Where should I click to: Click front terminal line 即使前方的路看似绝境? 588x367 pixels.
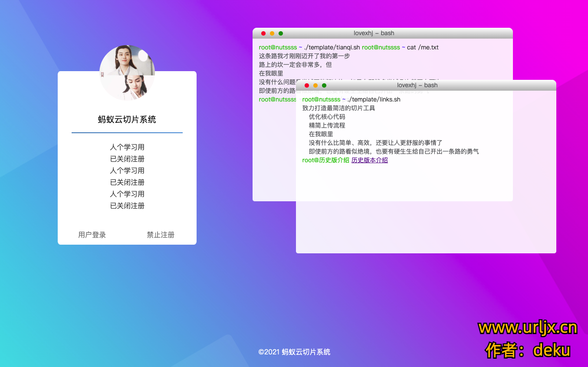click(394, 151)
